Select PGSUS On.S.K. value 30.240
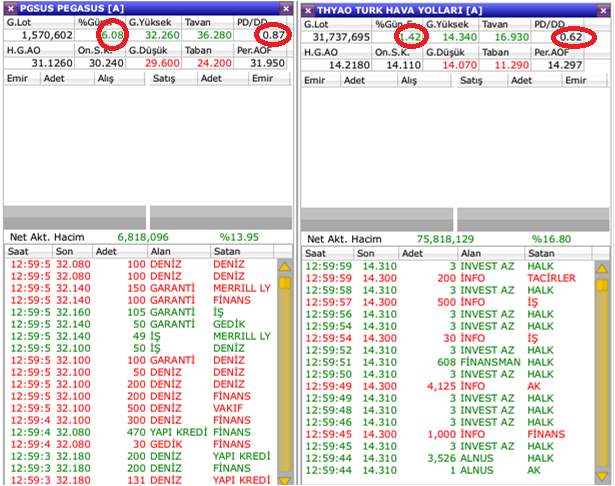615x486 pixels. (106, 63)
